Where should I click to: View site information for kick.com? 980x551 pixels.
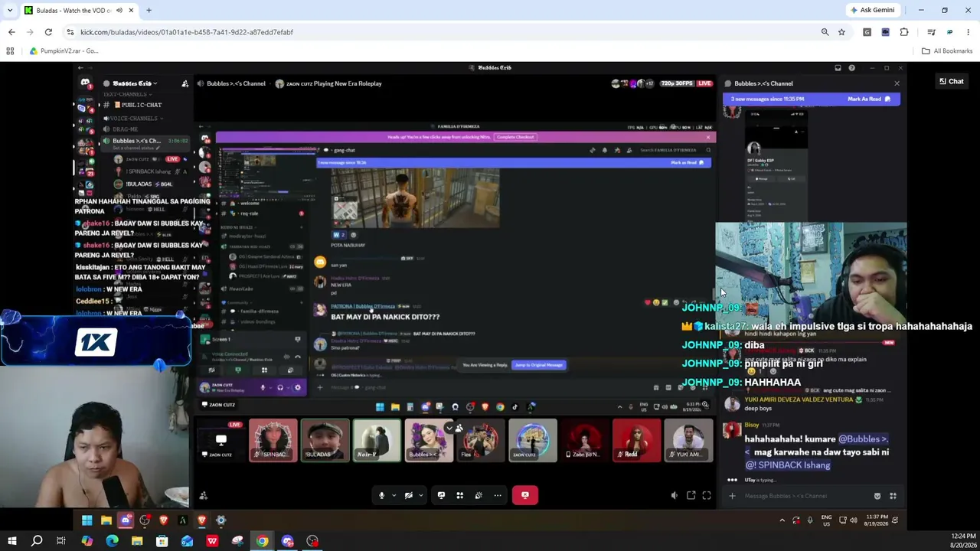(x=70, y=32)
